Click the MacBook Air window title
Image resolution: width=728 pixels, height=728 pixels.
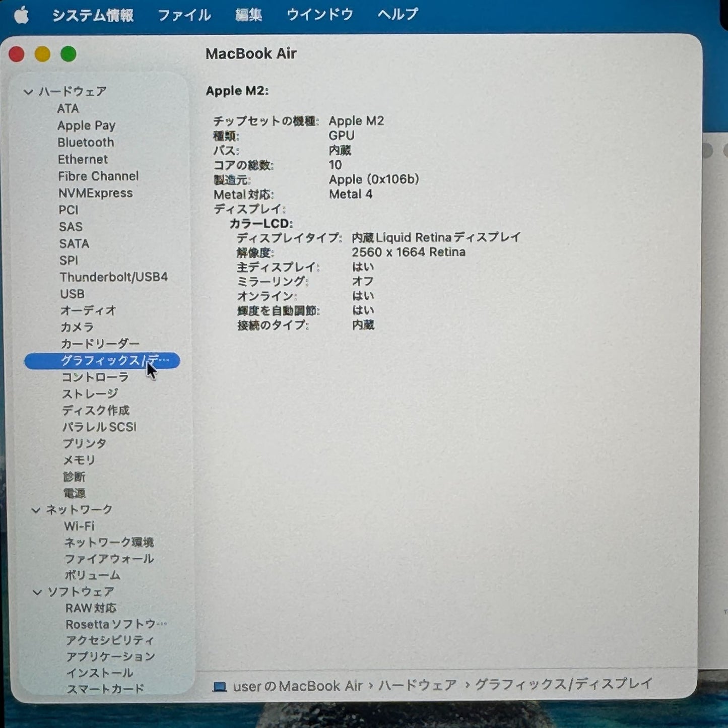point(251,54)
